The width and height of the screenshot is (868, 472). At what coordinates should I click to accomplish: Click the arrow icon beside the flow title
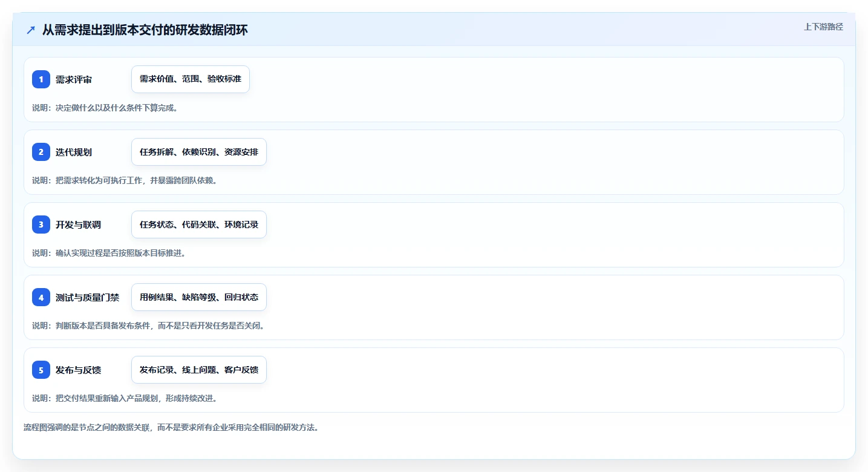tap(31, 30)
